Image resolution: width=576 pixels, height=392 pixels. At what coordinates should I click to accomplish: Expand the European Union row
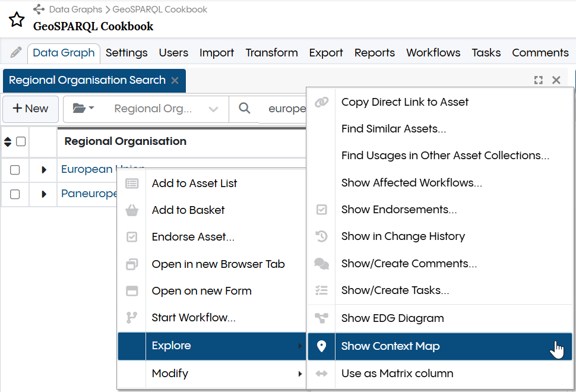click(x=44, y=170)
